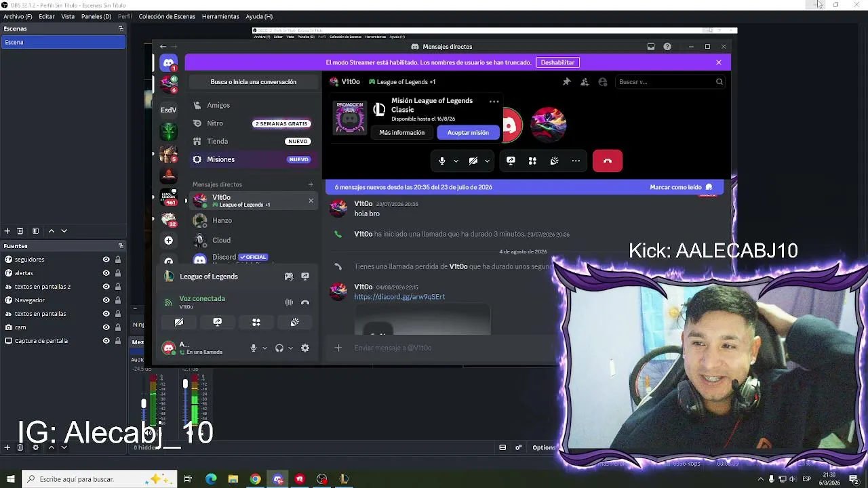Open Discord inbox icon
Screen dimensions: 868x488
(x=651, y=47)
